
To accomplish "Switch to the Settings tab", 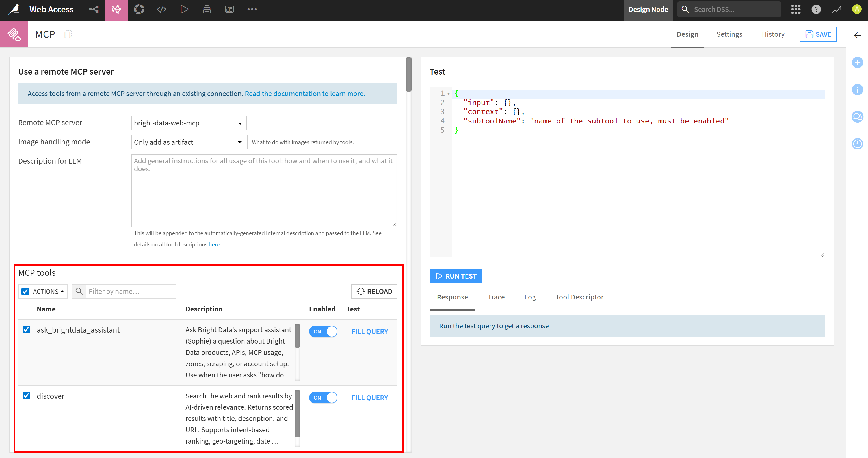I will (x=729, y=34).
